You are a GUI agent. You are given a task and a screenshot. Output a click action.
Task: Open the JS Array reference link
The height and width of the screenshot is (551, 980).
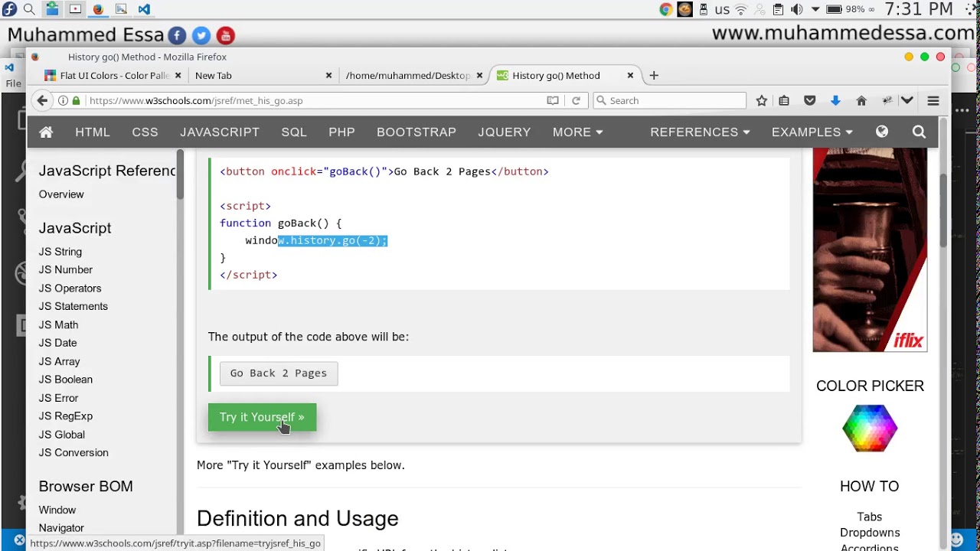point(60,361)
